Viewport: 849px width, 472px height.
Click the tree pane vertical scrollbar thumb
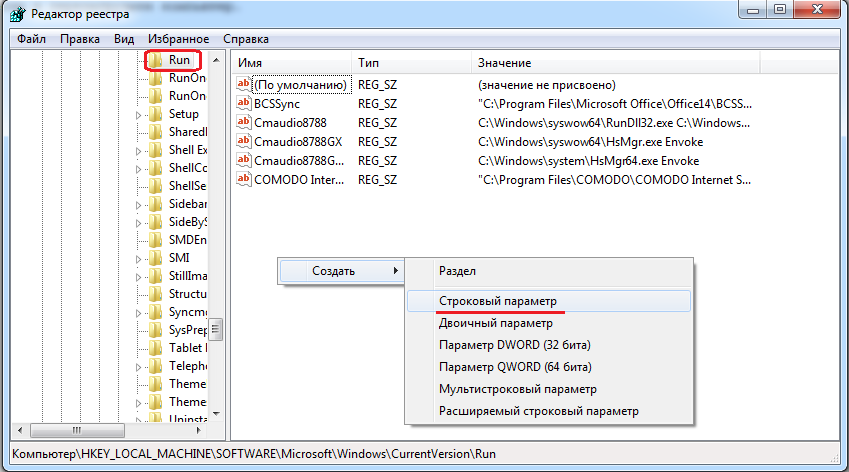click(215, 330)
